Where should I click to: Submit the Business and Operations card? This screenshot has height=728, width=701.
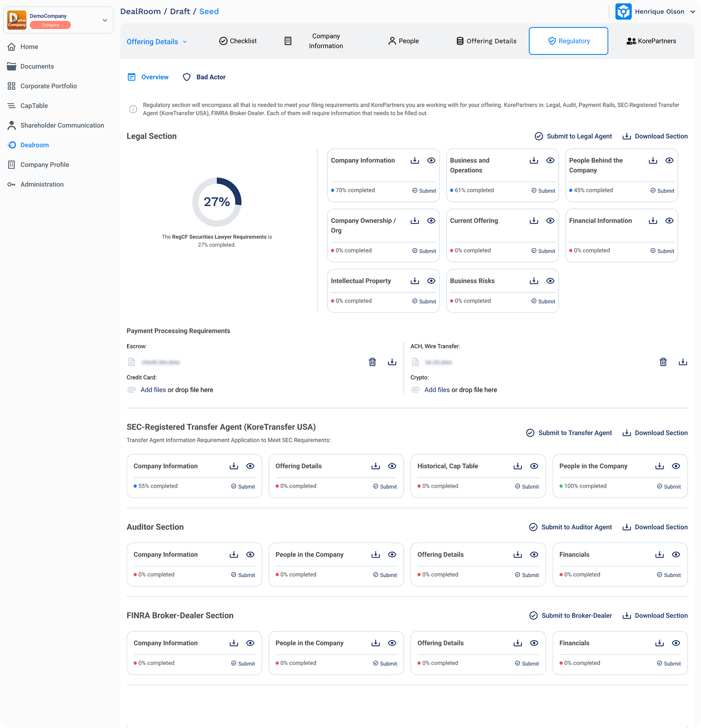[543, 191]
